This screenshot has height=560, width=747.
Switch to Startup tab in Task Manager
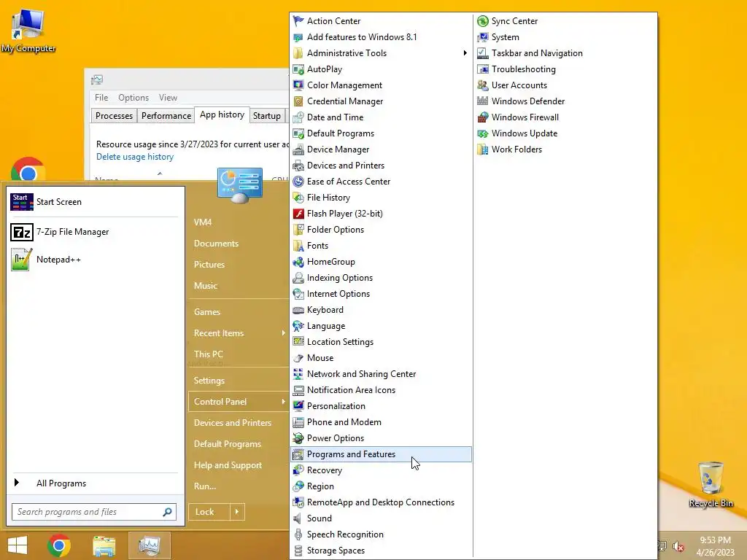[x=267, y=116]
